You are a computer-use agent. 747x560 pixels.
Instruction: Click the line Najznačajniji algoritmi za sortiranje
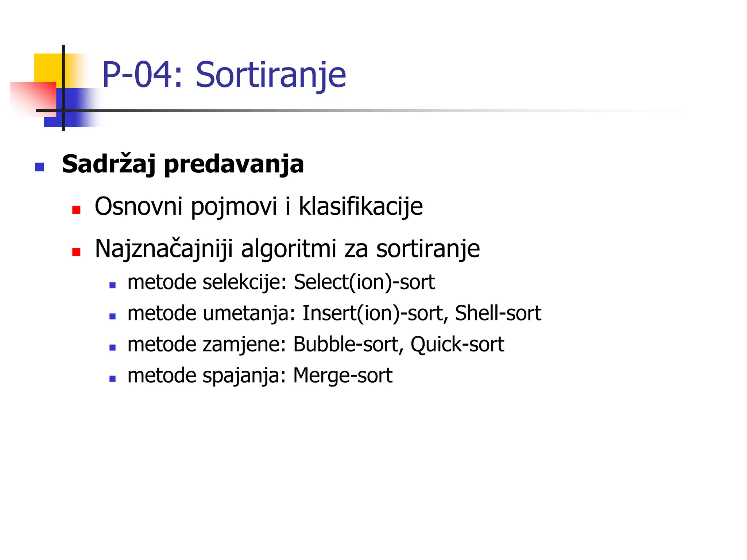[287, 249]
